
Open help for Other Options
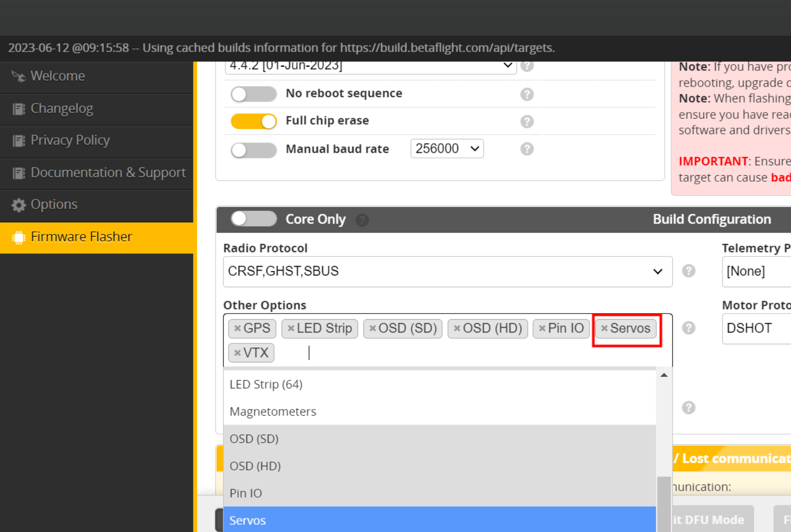click(689, 328)
